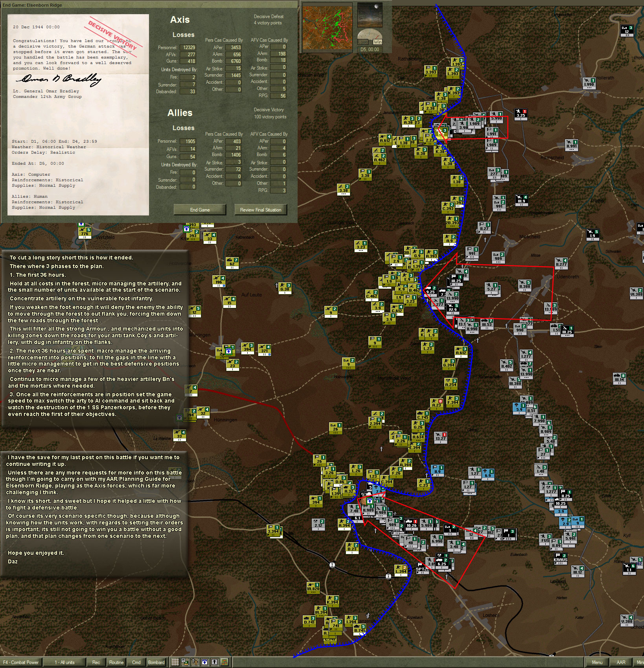
Task: Click the Axis AFVs losses value 277
Action: [188, 54]
